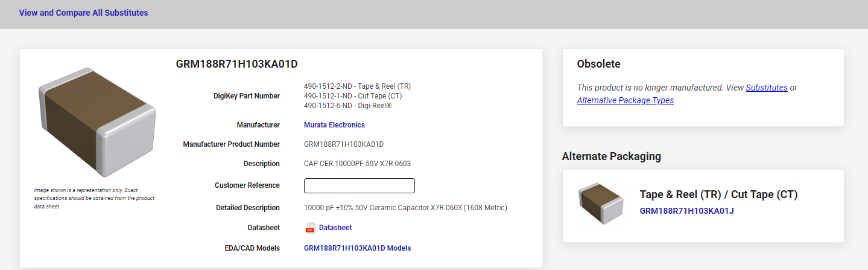Click the GRM188R71H103KA01D product title heading
This screenshot has width=868, height=270.
(x=236, y=64)
